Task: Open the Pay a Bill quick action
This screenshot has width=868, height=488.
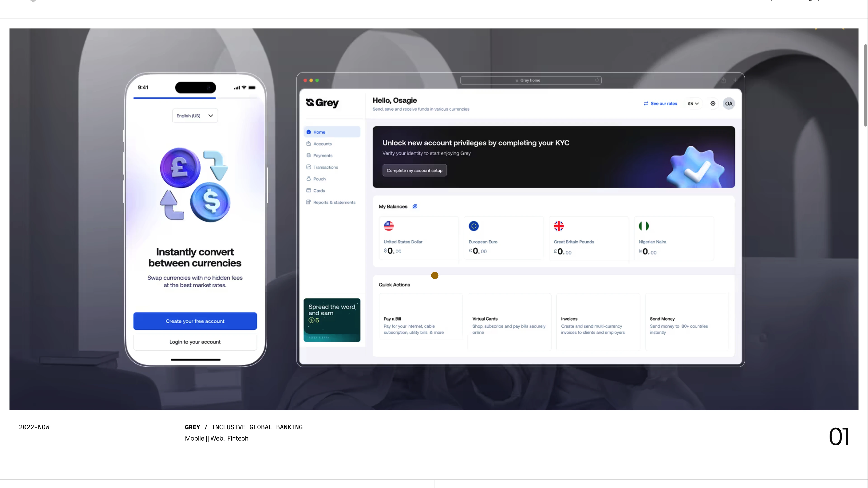Action: [421, 317]
